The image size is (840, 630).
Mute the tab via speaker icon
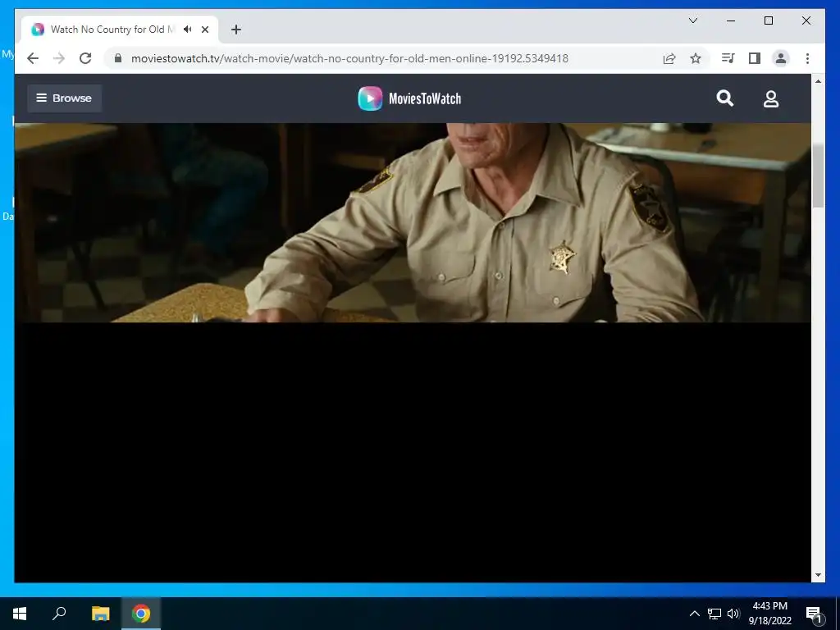pyautogui.click(x=188, y=30)
